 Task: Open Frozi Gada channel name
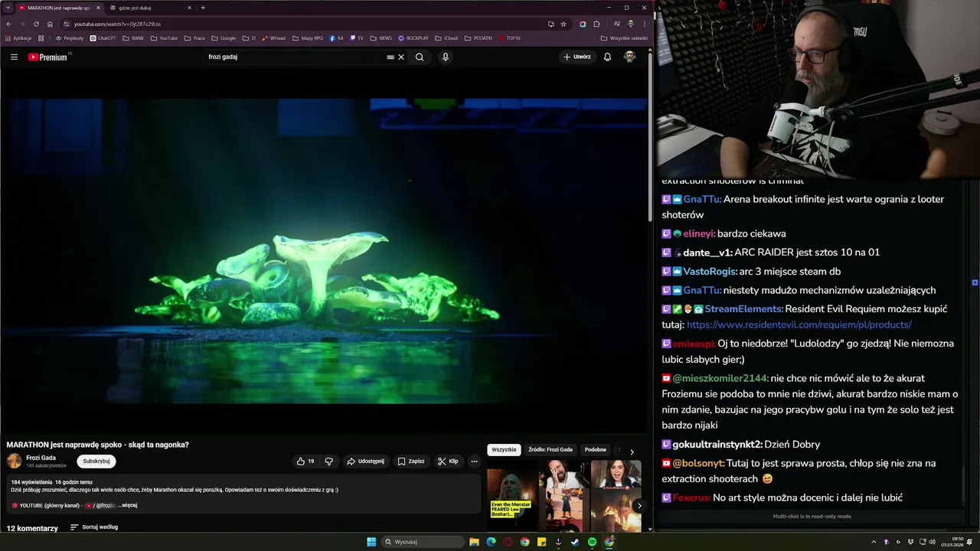[x=41, y=458]
